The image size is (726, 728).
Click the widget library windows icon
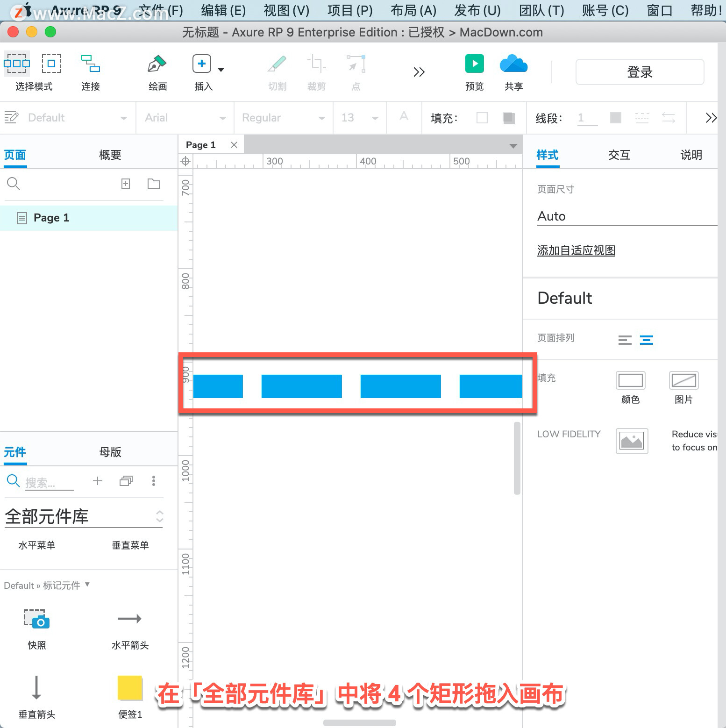[x=126, y=481]
